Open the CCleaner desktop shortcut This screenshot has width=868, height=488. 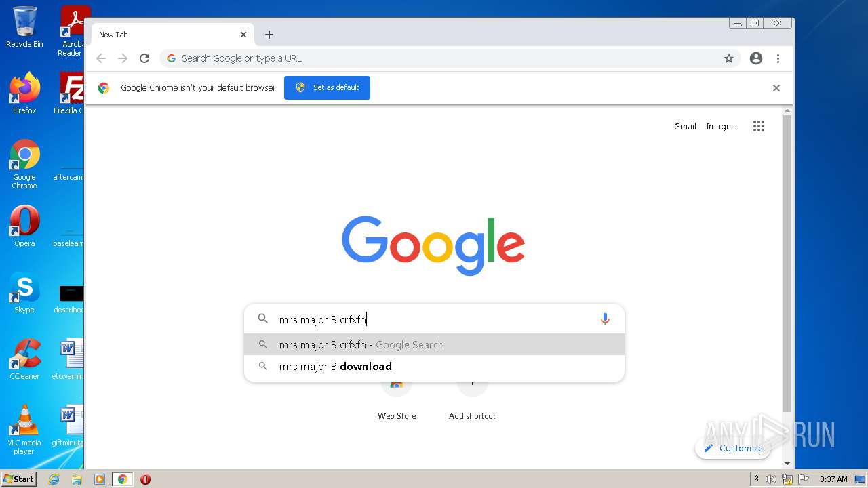point(24,359)
